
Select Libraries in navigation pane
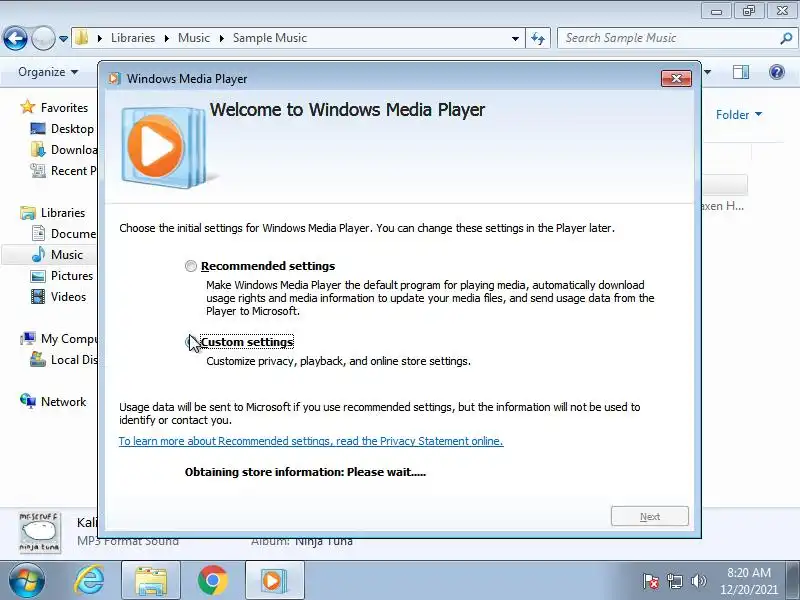coord(53,213)
